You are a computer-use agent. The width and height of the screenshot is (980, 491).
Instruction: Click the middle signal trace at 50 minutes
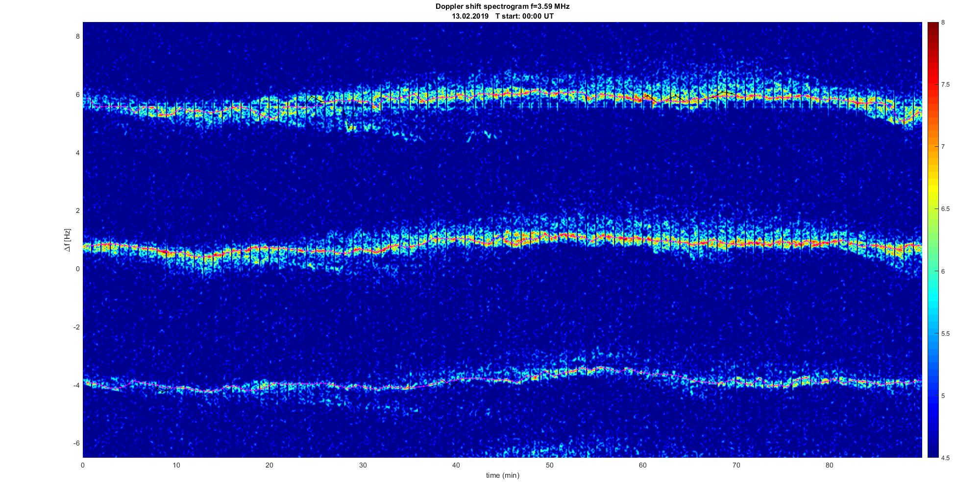click(549, 237)
